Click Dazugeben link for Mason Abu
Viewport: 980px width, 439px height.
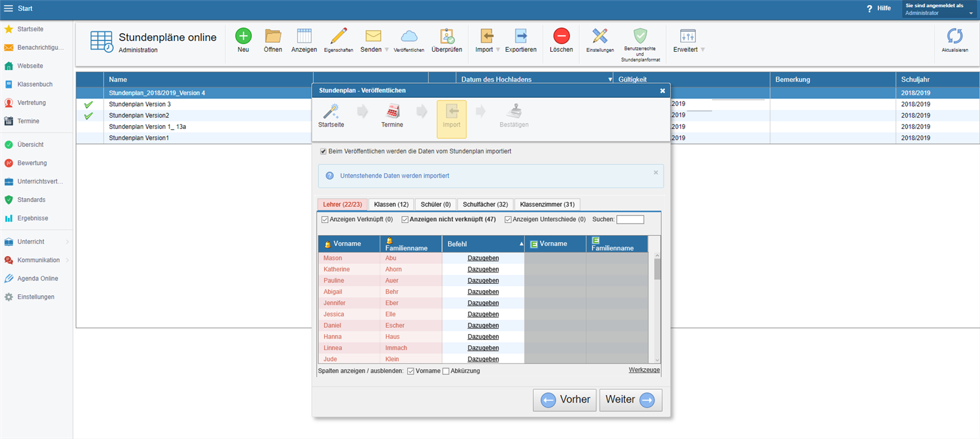[x=483, y=258]
